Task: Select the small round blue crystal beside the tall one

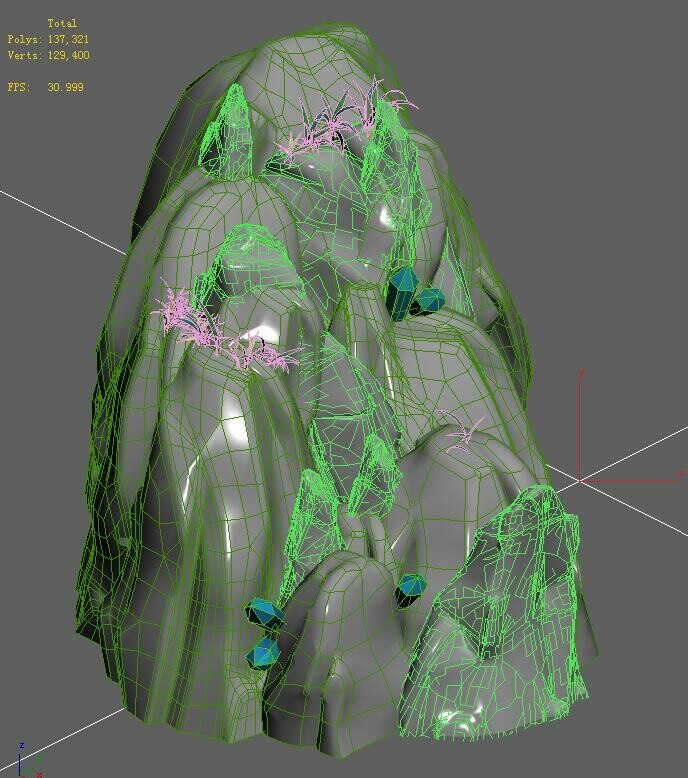Action: (x=430, y=301)
